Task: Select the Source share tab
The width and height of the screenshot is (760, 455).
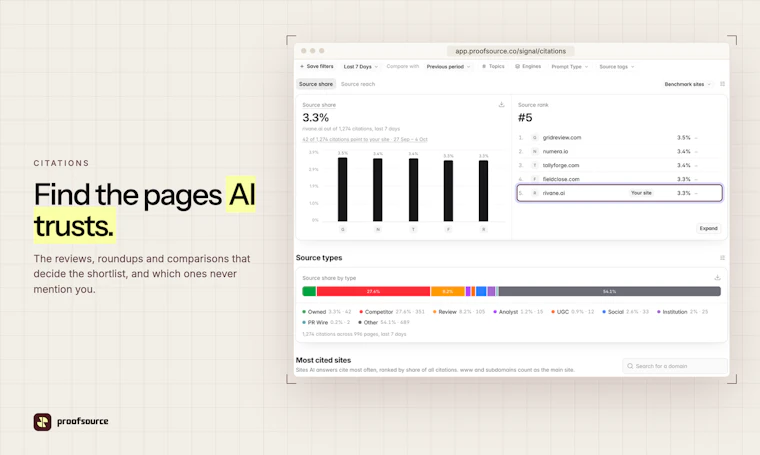Action: (316, 84)
